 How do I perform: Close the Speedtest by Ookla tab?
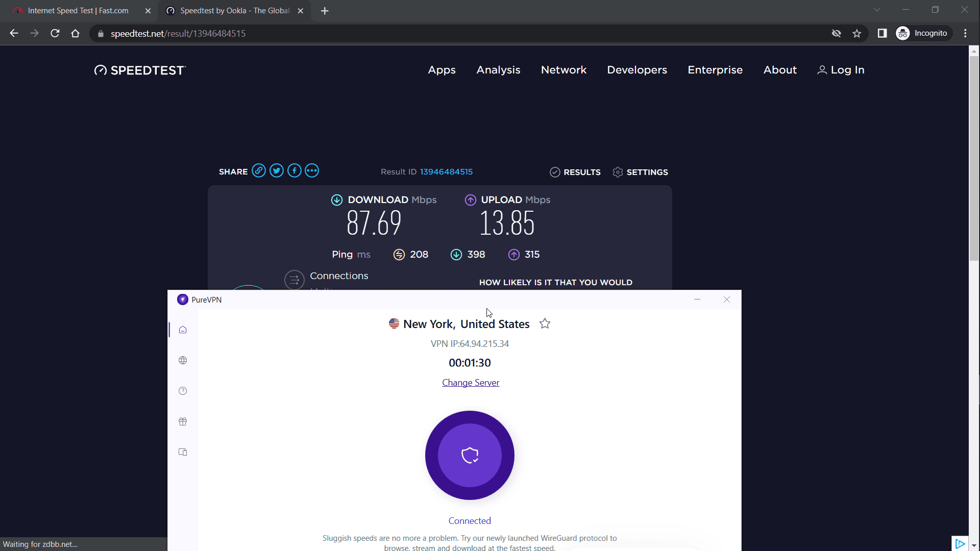click(301, 11)
